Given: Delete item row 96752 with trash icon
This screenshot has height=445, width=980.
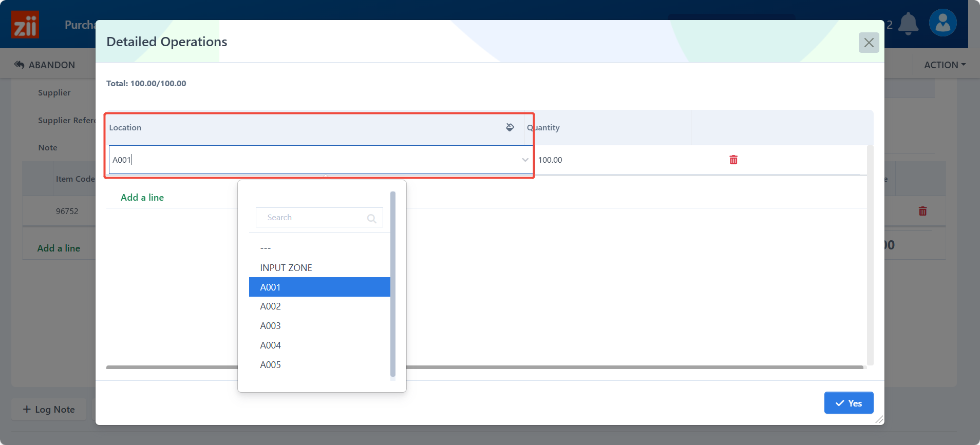Looking at the screenshot, I should (x=922, y=211).
